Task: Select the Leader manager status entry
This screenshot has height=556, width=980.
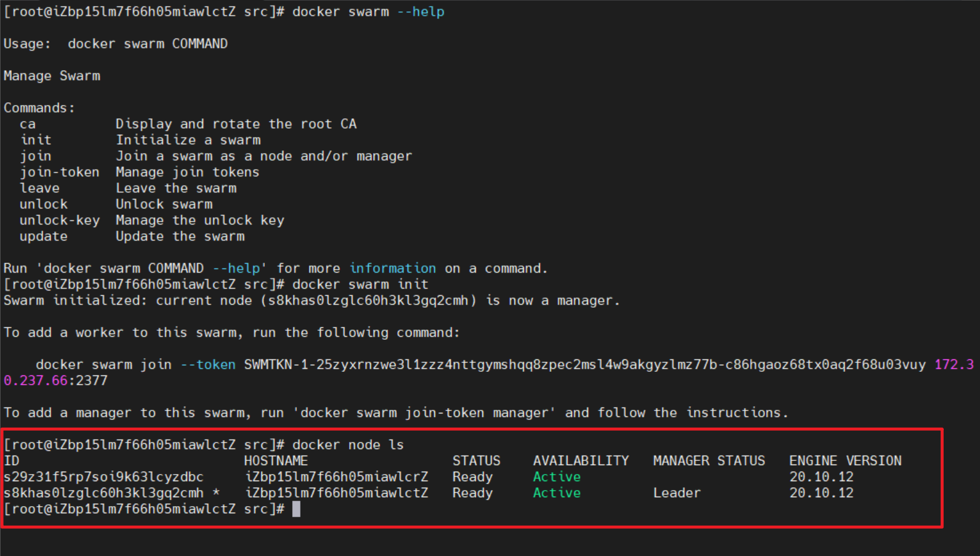Action: (x=676, y=493)
